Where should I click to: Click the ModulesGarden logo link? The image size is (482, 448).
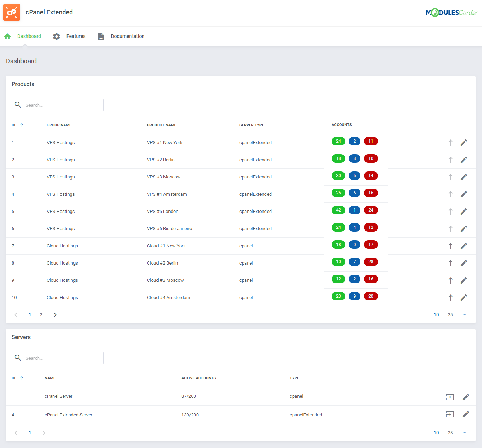452,12
